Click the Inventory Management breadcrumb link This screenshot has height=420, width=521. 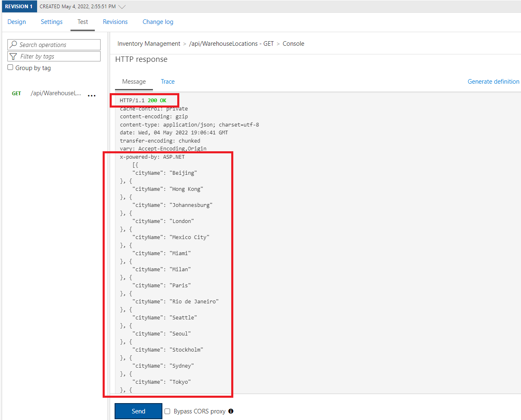click(x=148, y=43)
